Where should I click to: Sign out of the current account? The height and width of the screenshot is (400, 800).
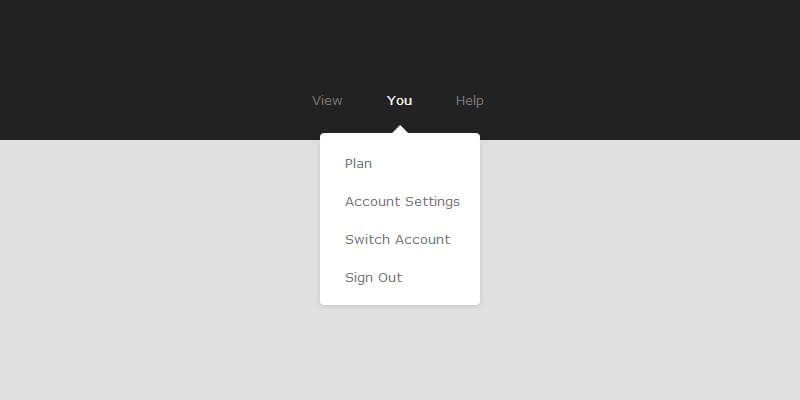[373, 277]
